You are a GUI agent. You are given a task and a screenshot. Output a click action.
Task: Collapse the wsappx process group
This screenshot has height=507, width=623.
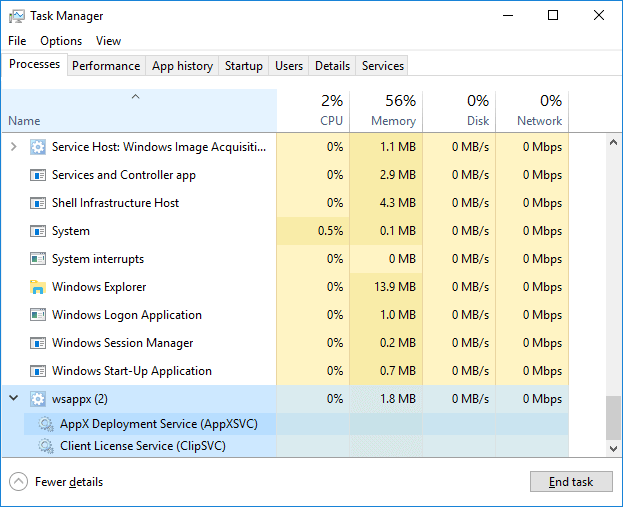[14, 399]
